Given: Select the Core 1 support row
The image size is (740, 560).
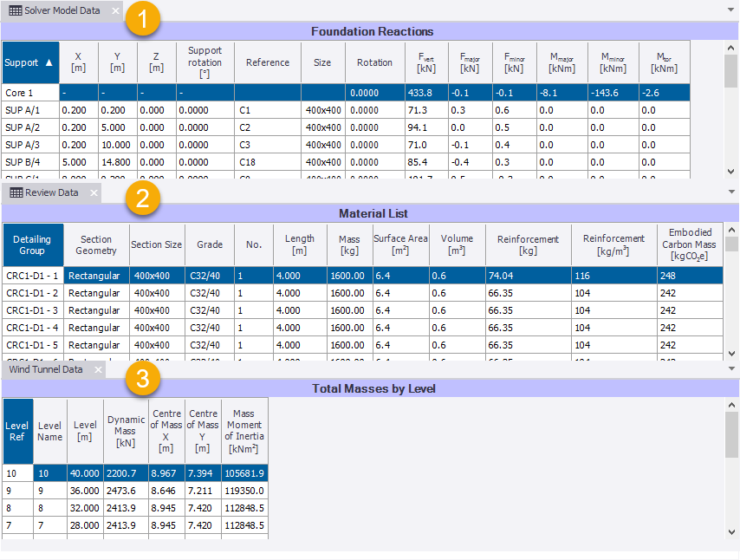Looking at the screenshot, I should click(x=346, y=93).
